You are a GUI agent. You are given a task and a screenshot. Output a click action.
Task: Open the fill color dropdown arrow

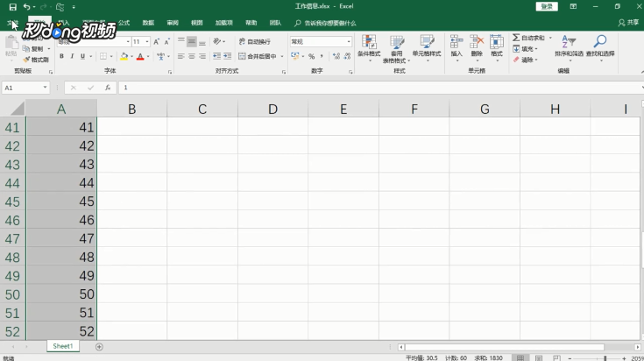(131, 57)
